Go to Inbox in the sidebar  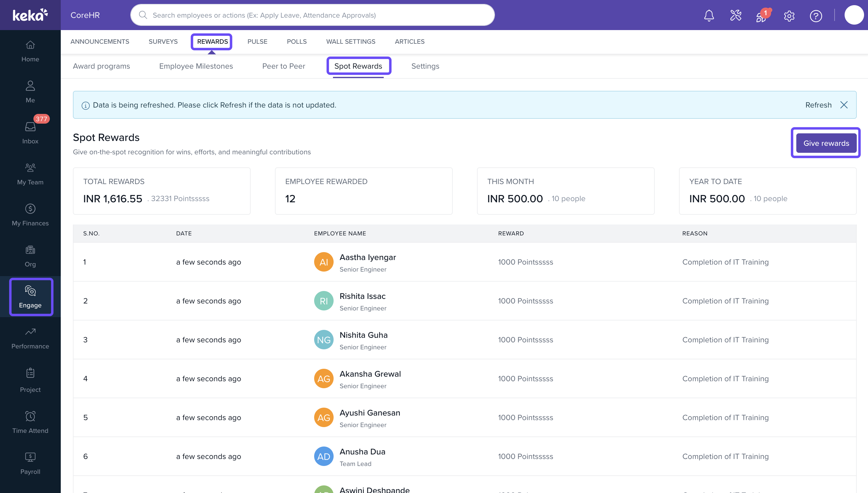click(30, 133)
